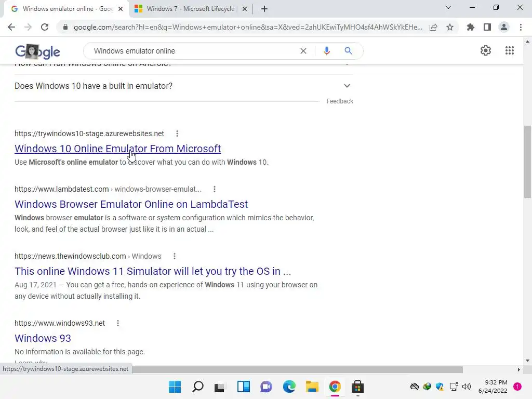The width and height of the screenshot is (532, 399).
Task: Open the tab search dropdown arrow
Action: pos(448,7)
